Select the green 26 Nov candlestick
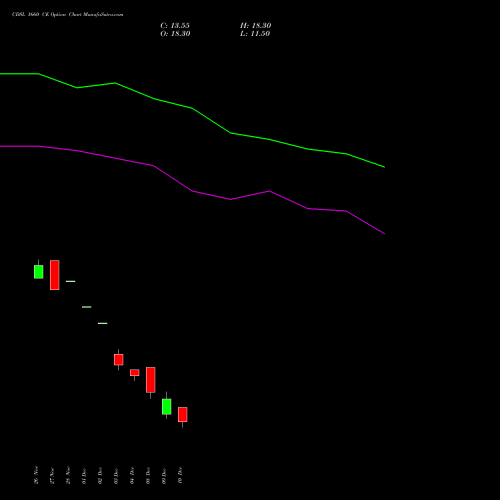Image resolution: width=500 pixels, height=500 pixels. click(x=39, y=272)
